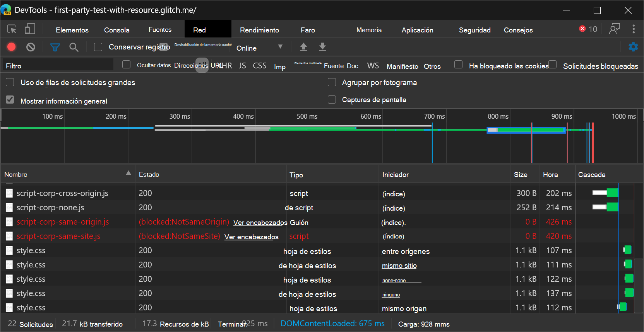The width and height of the screenshot is (644, 332).
Task: Enable Capturas de pantalla checkbox
Action: (x=332, y=100)
